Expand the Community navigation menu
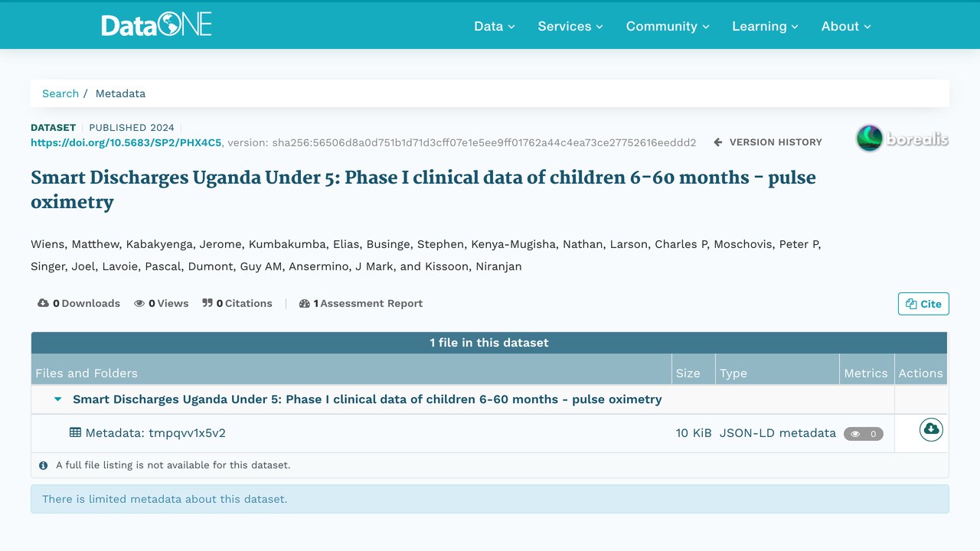The image size is (980, 551). (668, 26)
